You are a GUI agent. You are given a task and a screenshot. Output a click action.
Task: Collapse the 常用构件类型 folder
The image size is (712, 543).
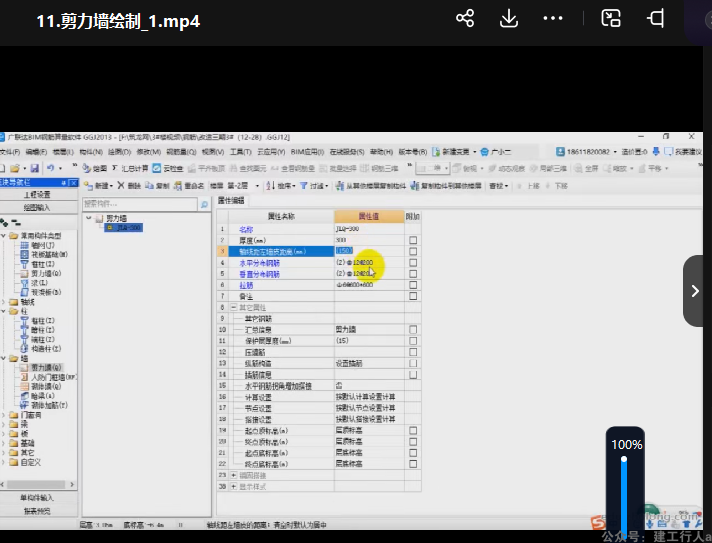click(x=4, y=235)
